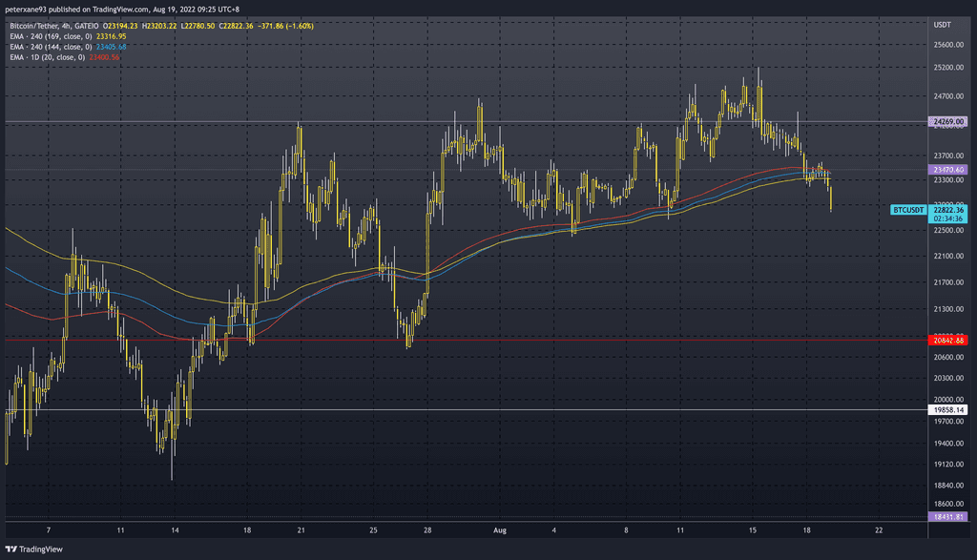Click the USDT currency label atop price axis

942,25
